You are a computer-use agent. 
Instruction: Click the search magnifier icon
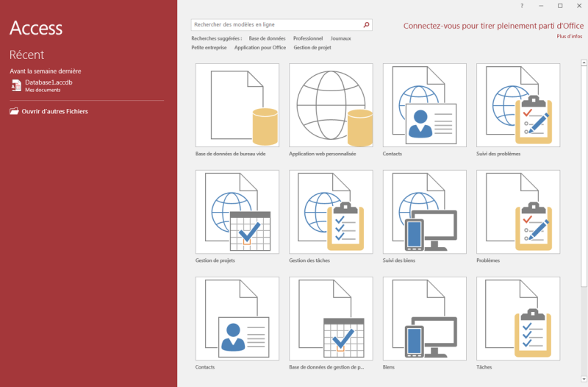(366, 25)
